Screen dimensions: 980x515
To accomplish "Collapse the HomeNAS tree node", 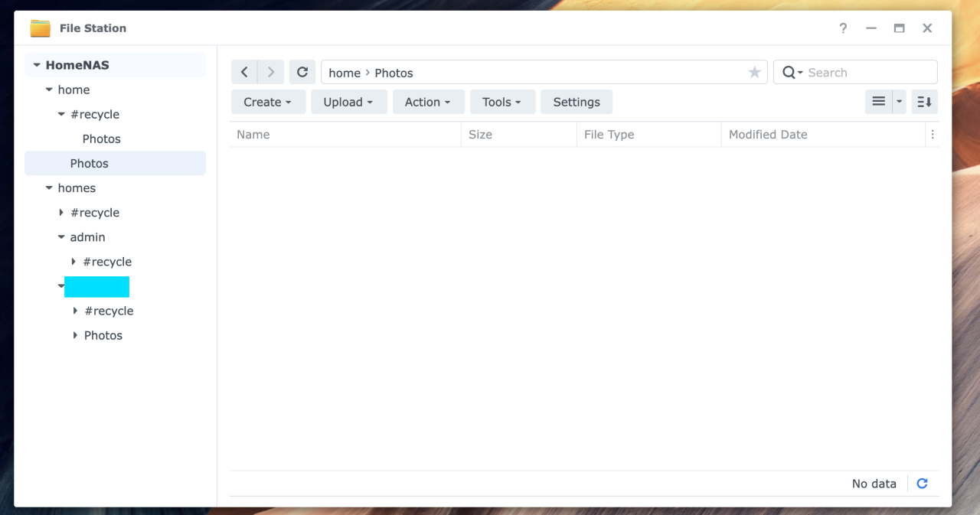I will tap(36, 64).
